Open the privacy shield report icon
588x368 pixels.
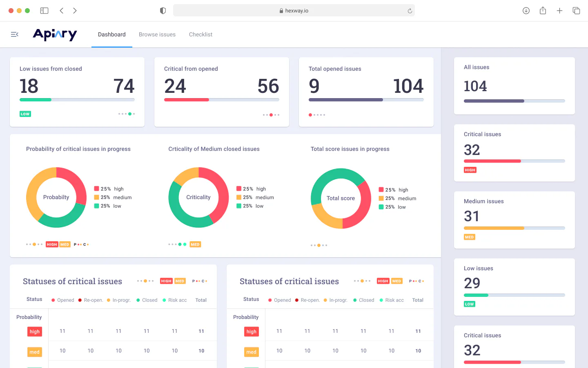(x=163, y=11)
